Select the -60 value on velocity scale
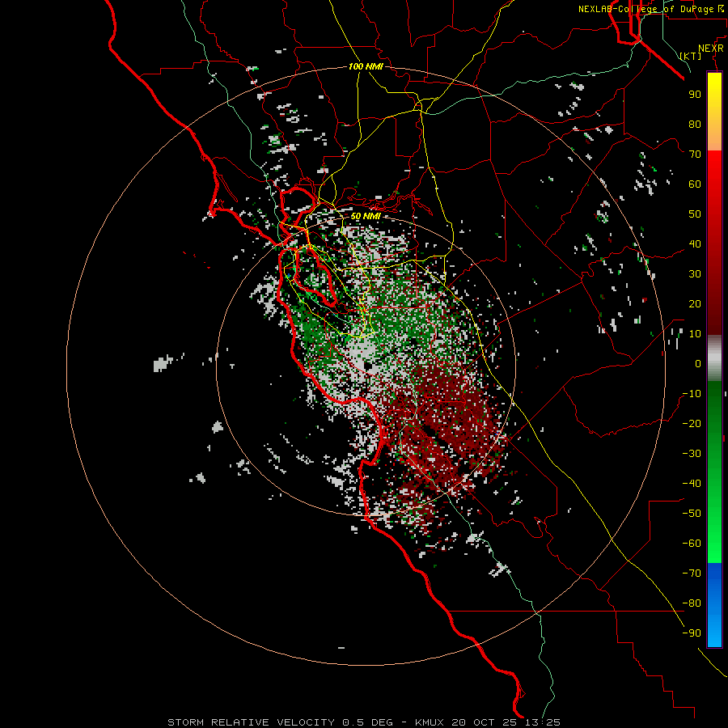The height and width of the screenshot is (728, 728). (x=692, y=544)
